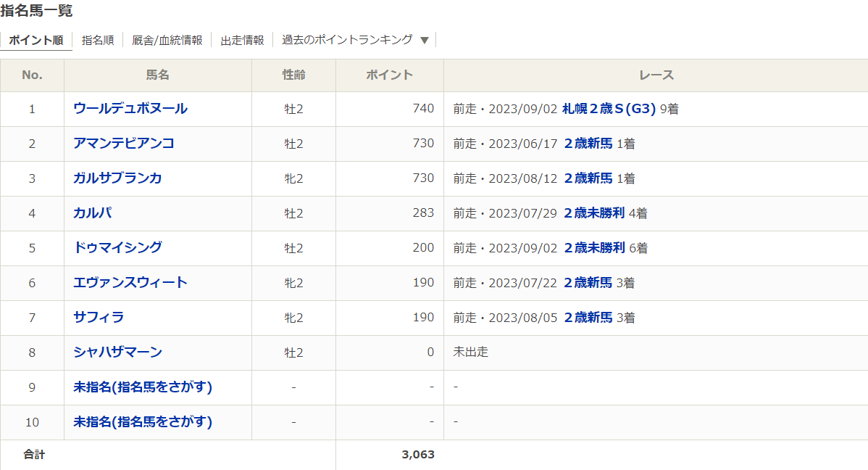868x470 pixels.
Task: Open horse ウールデュボヌール's page
Action: pos(130,109)
